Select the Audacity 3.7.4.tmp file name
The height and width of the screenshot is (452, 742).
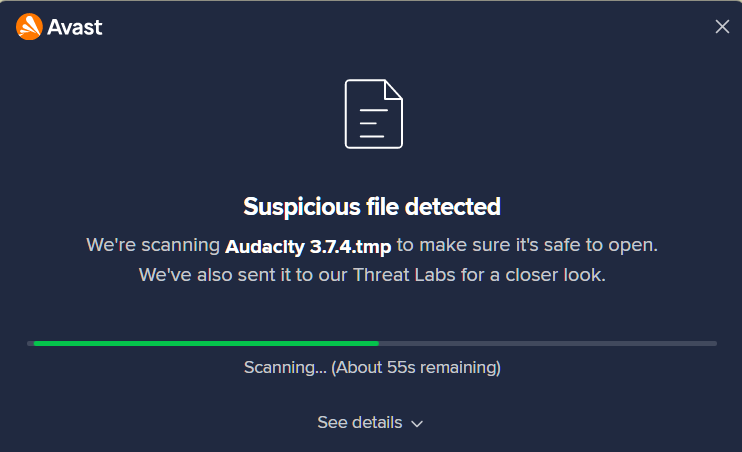point(308,245)
